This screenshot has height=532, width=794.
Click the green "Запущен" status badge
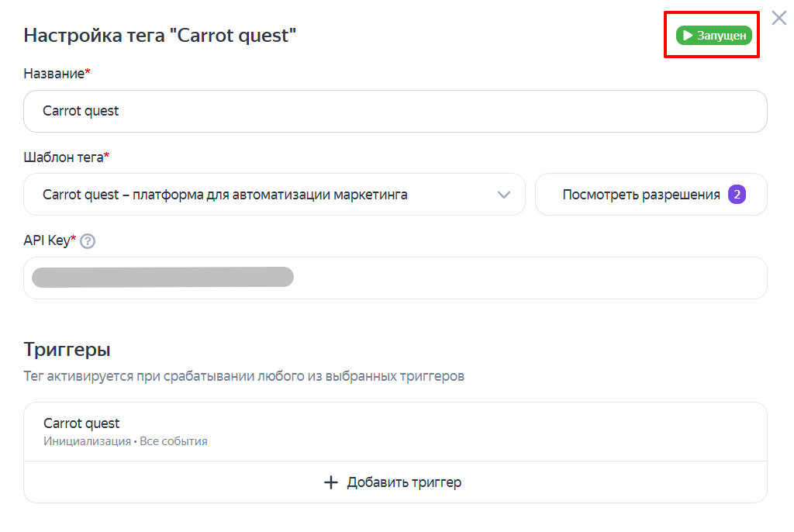pos(714,36)
